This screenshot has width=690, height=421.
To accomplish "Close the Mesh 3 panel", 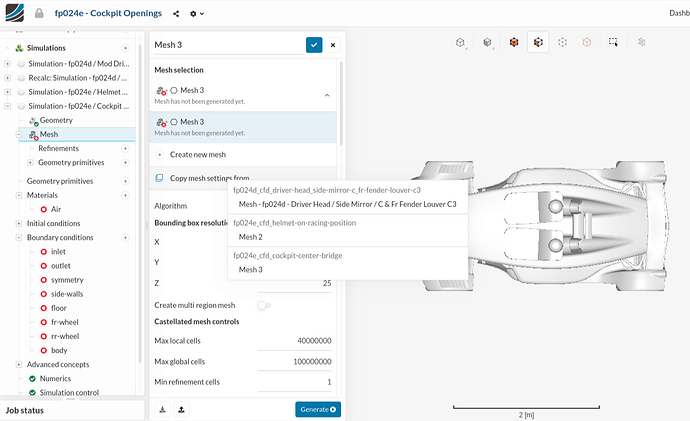I will point(333,45).
